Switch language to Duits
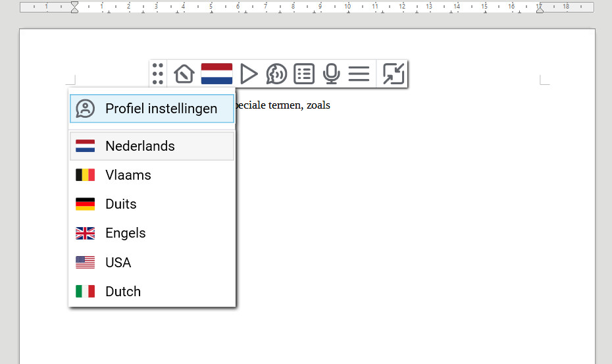This screenshot has height=364, width=612. pos(152,204)
